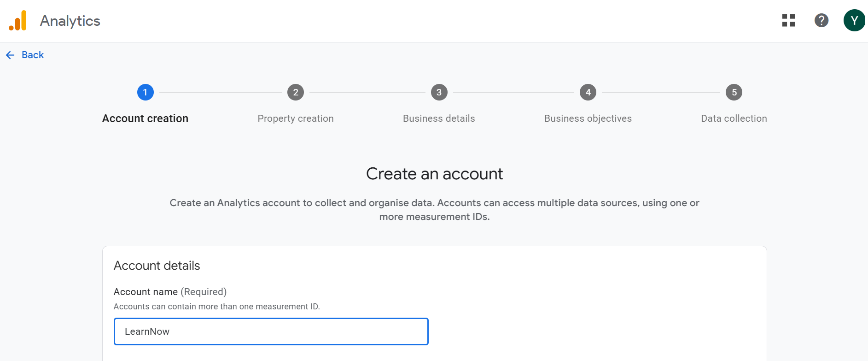Select step 1 circle in stepper

pos(145,92)
